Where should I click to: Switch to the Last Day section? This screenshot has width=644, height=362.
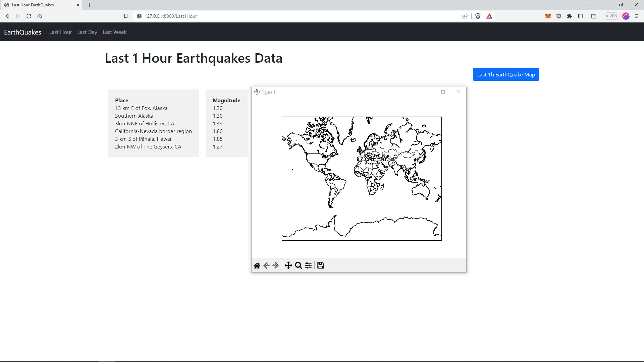[x=87, y=32]
